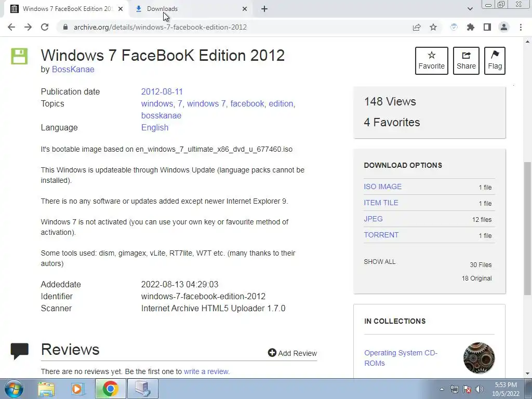The image size is (532, 399).
Task: Select the Windows 7 FaceBooK Edition tab
Action: point(66,9)
